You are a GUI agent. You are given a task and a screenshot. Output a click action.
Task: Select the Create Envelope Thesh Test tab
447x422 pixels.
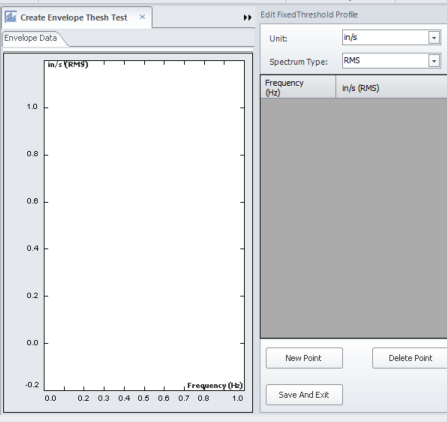click(x=74, y=17)
